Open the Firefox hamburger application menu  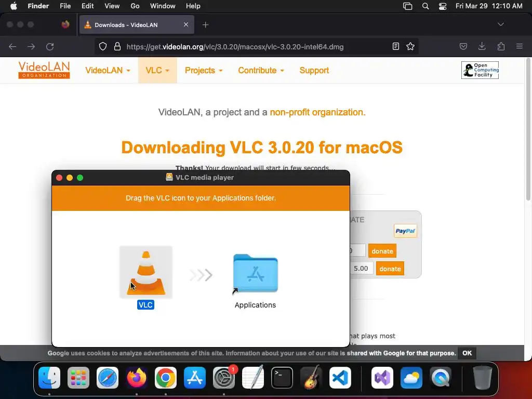(x=520, y=46)
